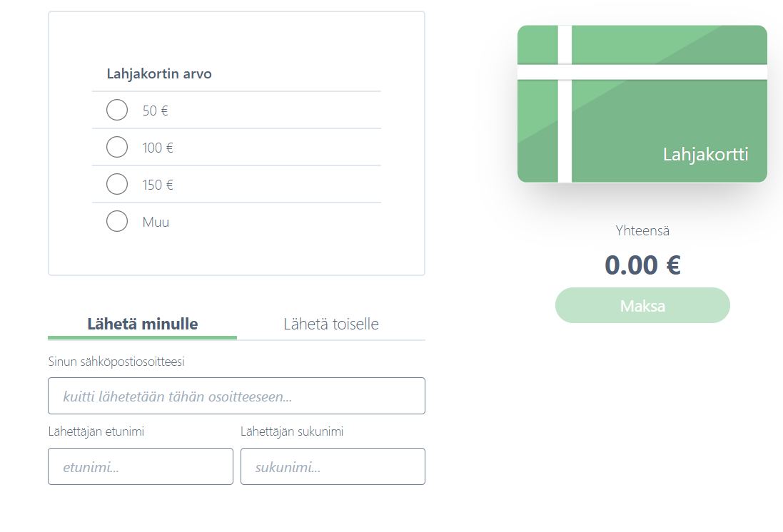Click the green gift card image
783x532 pixels.
pyautogui.click(x=642, y=104)
